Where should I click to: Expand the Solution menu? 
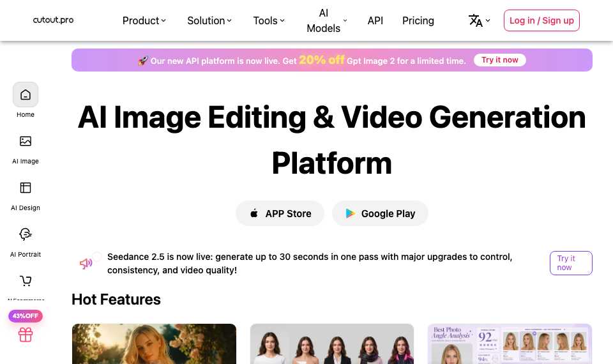click(209, 20)
